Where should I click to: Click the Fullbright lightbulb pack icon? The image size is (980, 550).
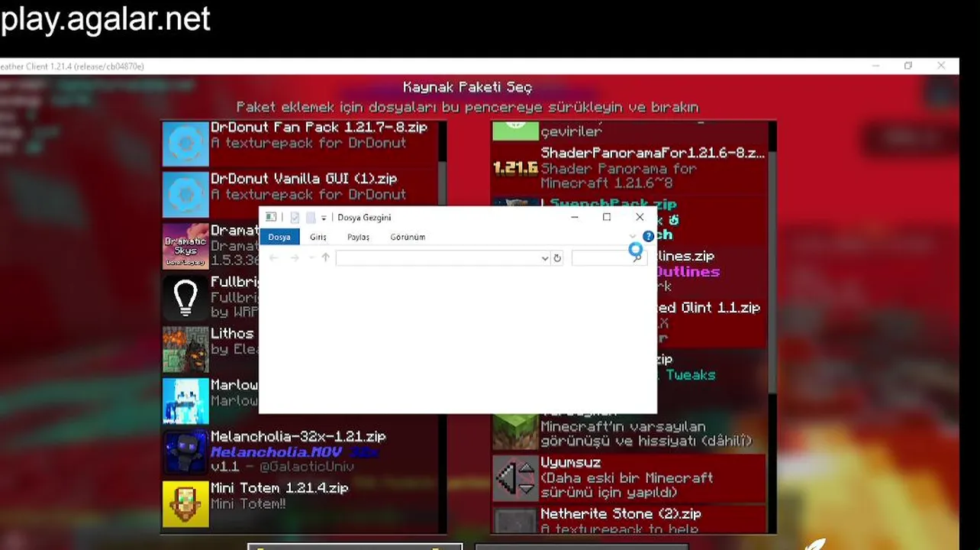click(185, 297)
